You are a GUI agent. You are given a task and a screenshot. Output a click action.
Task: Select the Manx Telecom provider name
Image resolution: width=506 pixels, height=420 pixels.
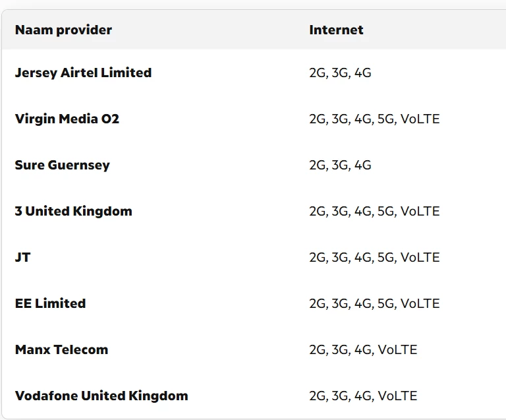[61, 349]
